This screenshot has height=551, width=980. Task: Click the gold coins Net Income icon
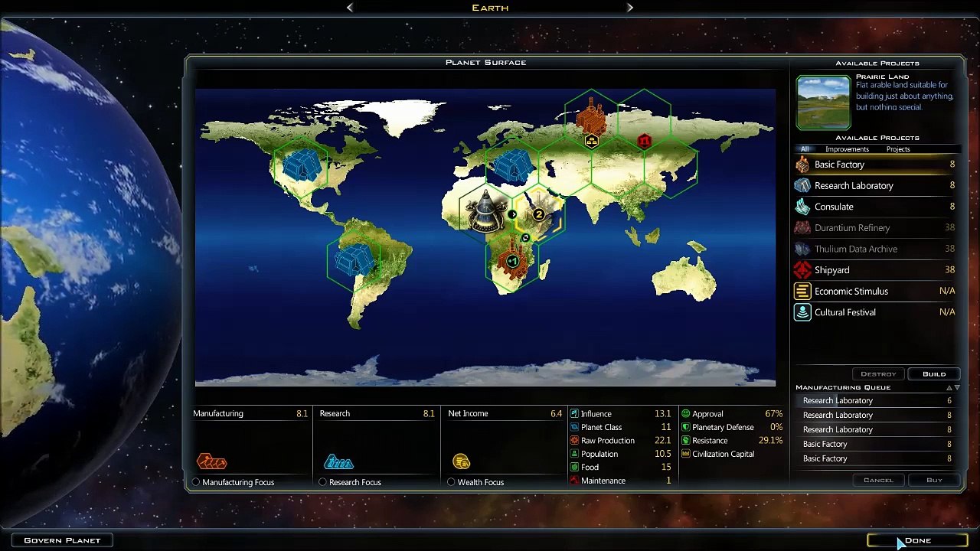pyautogui.click(x=461, y=461)
